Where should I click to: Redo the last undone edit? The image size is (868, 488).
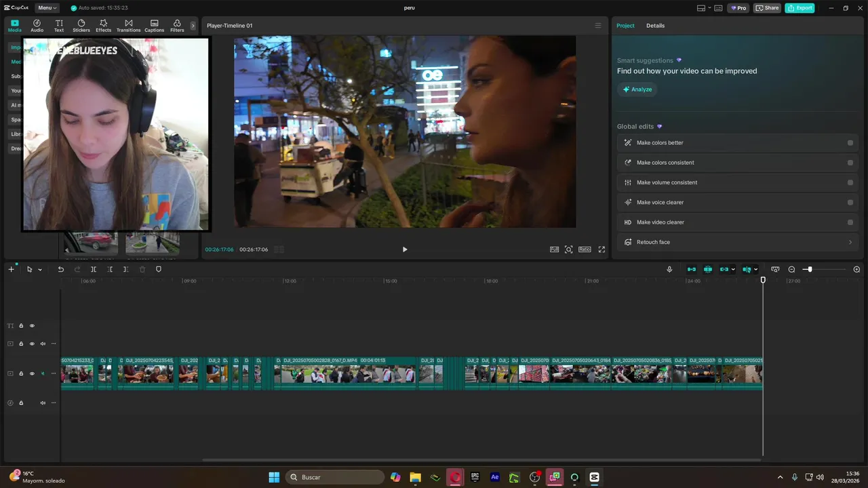click(77, 269)
